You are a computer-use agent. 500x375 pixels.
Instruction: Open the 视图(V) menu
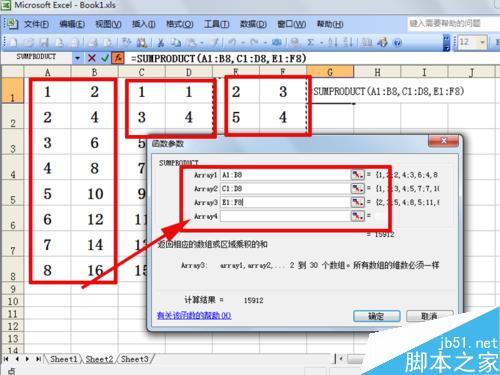pyautogui.click(x=108, y=24)
